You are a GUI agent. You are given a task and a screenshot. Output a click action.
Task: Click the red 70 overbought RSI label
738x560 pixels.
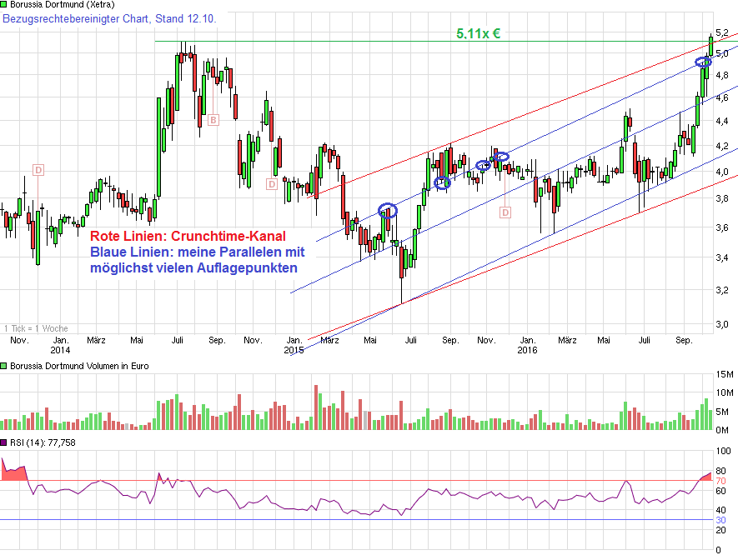(720, 481)
